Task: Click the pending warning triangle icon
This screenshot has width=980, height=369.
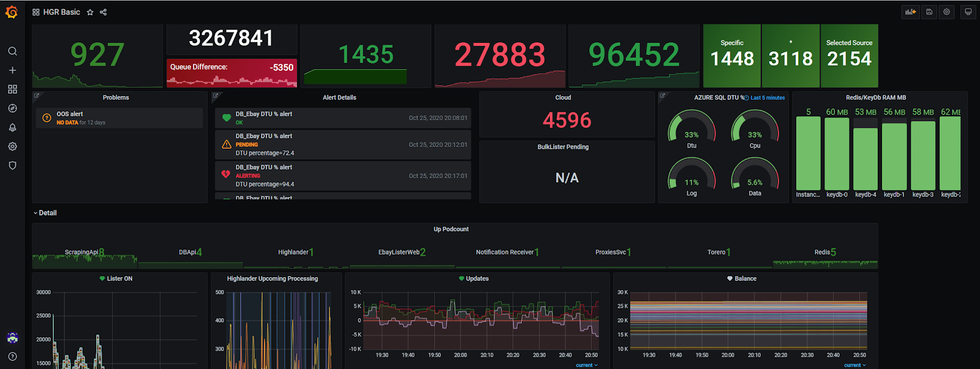Action: (226, 144)
